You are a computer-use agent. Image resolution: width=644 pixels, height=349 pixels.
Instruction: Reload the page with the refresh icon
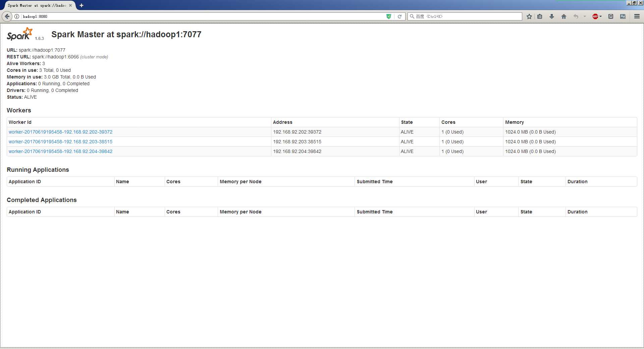(399, 16)
